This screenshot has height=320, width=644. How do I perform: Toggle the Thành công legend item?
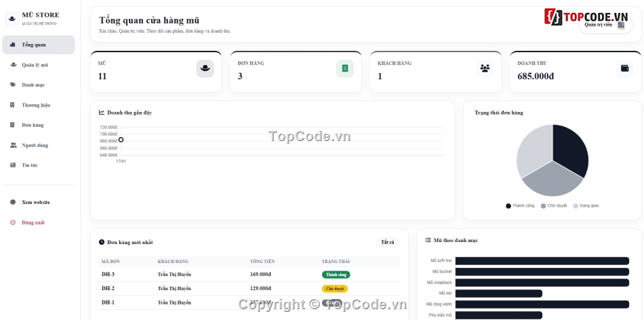(520, 206)
